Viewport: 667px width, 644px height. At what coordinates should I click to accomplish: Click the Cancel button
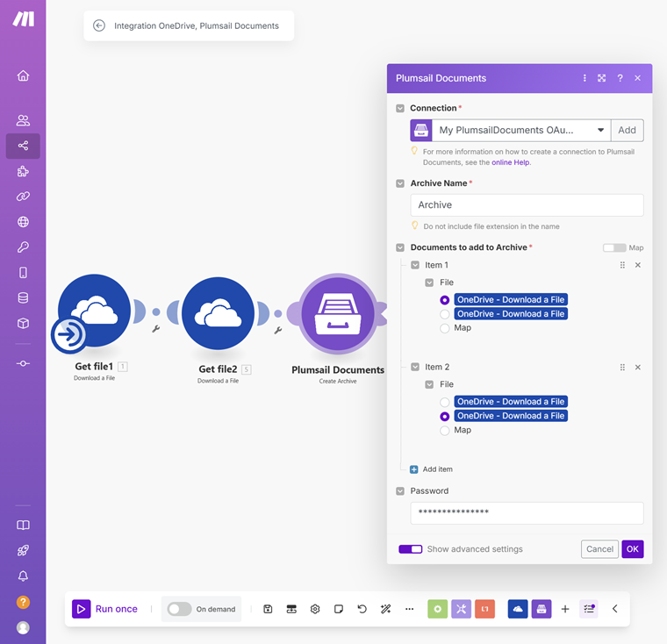[x=599, y=549]
